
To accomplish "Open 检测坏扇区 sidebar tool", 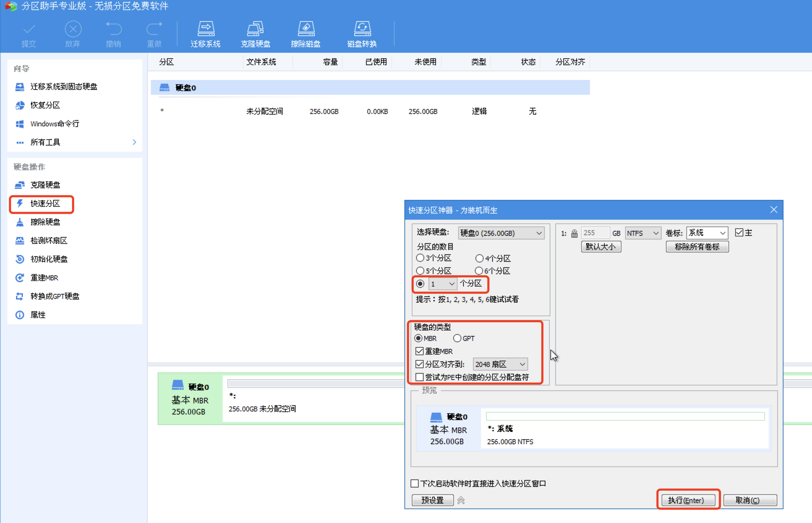I will [x=49, y=241].
